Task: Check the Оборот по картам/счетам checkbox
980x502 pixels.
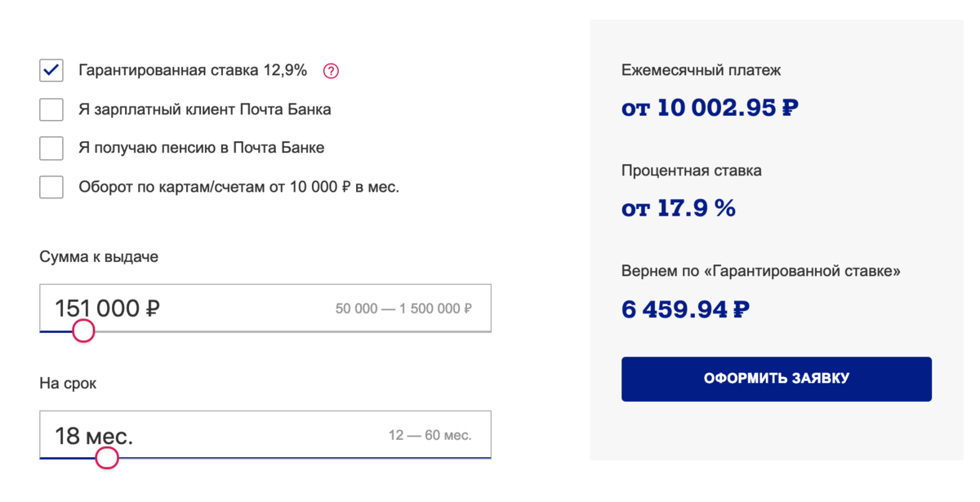Action: coord(51,187)
